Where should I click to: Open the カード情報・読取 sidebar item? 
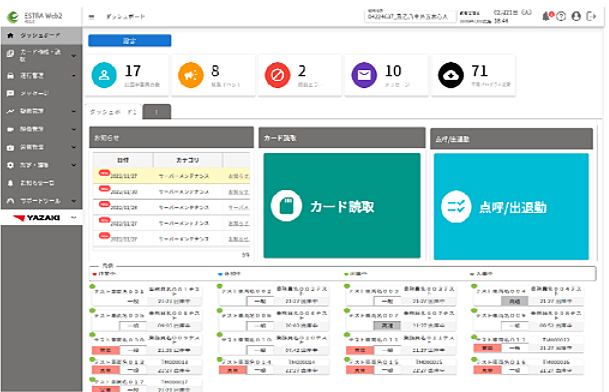pos(41,55)
